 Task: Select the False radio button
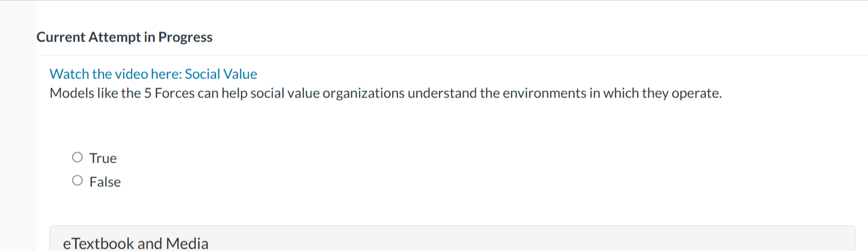[x=77, y=181]
